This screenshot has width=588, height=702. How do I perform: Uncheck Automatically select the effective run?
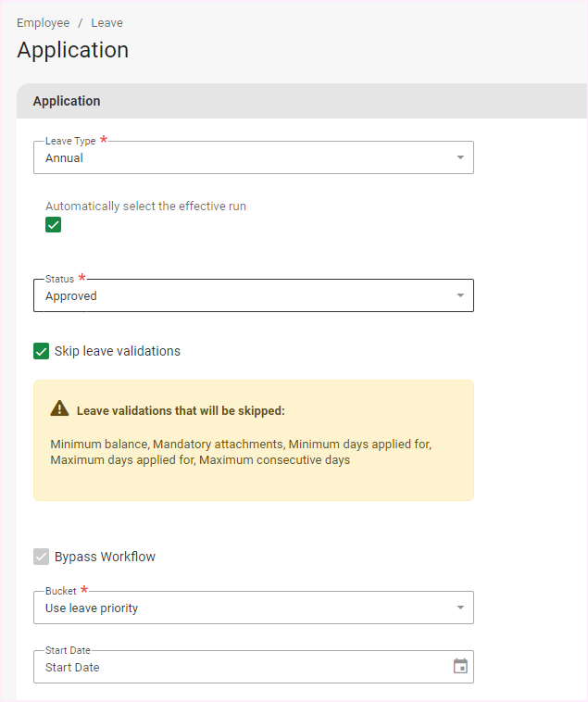54,225
